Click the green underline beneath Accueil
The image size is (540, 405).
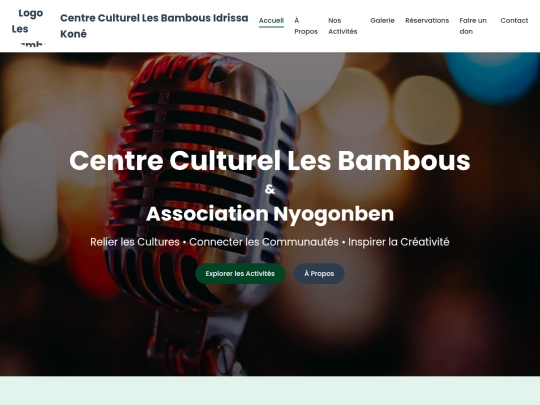tap(271, 27)
